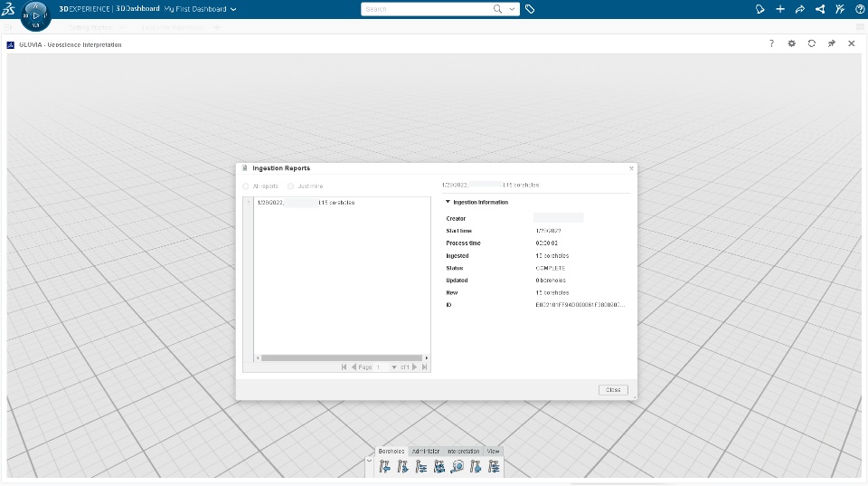Click Close button in Ingestion Reports
This screenshot has width=868, height=486.
(x=613, y=390)
